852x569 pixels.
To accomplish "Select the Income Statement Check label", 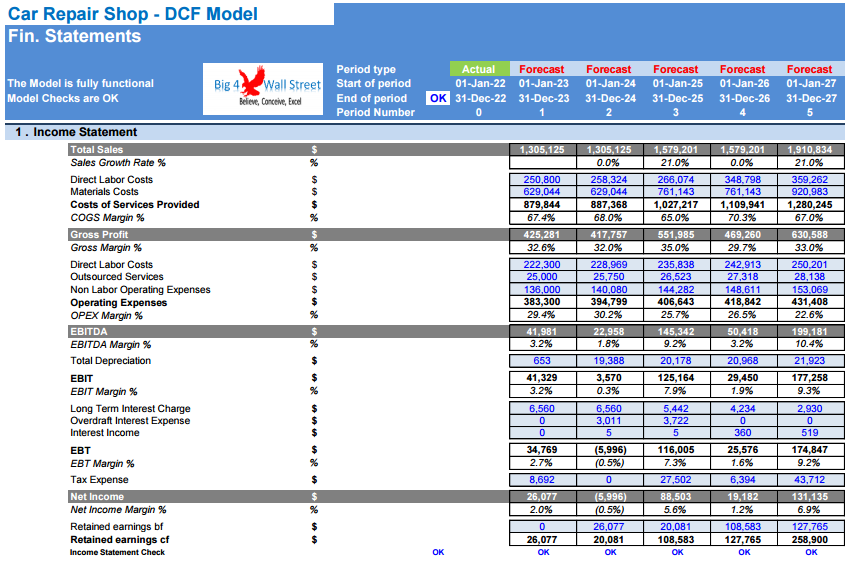I will coord(117,552).
